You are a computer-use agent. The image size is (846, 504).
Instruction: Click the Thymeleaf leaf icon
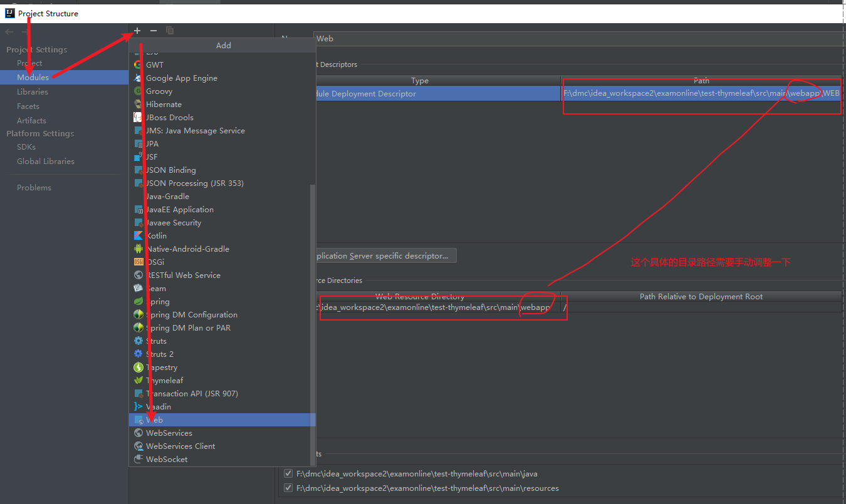(138, 380)
